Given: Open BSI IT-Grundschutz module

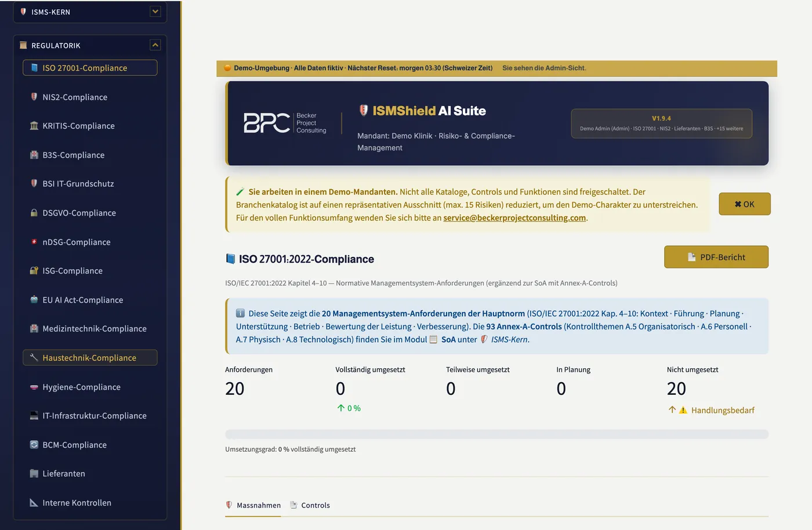Looking at the screenshot, I should click(90, 184).
